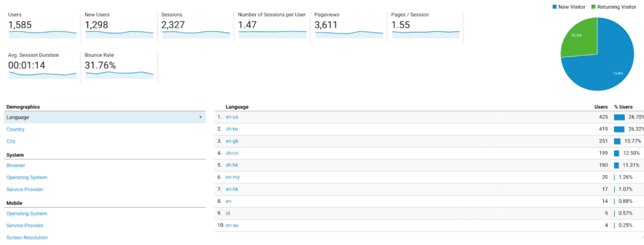Select Language under Demographics
The width and height of the screenshot is (644, 245).
[x=105, y=117]
